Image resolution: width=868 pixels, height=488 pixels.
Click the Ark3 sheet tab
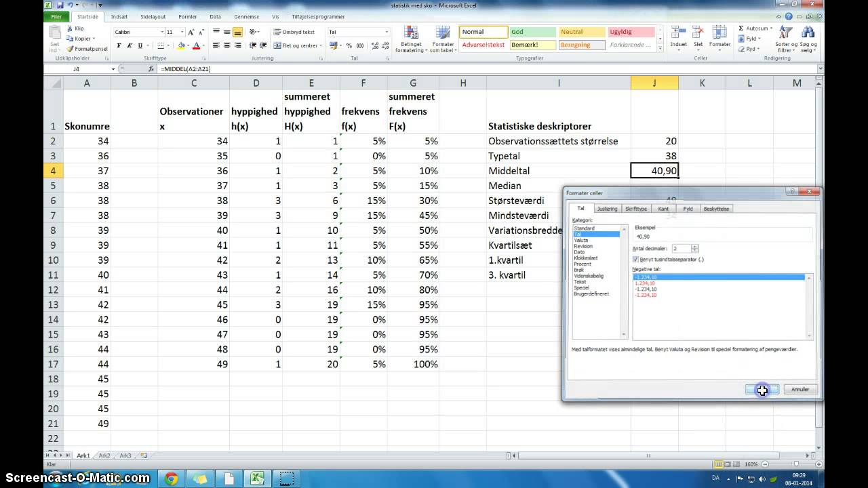tap(125, 455)
